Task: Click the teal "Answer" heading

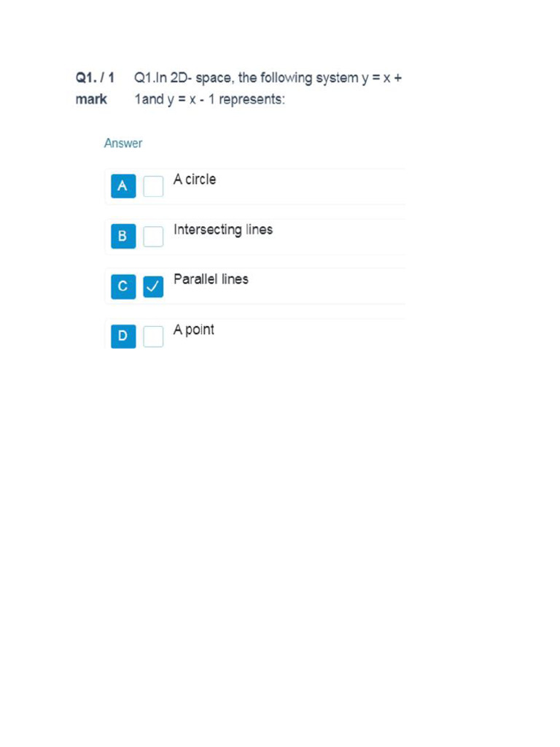Action: pyautogui.click(x=123, y=143)
